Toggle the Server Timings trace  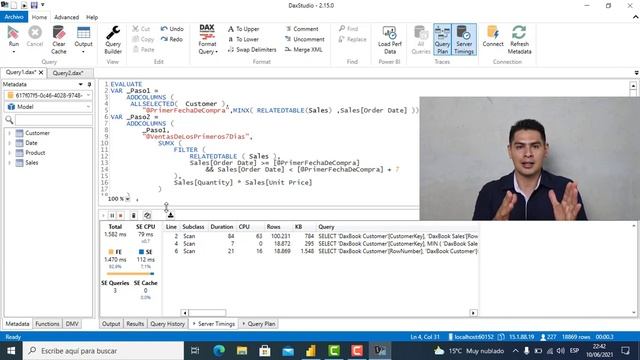(x=464, y=40)
